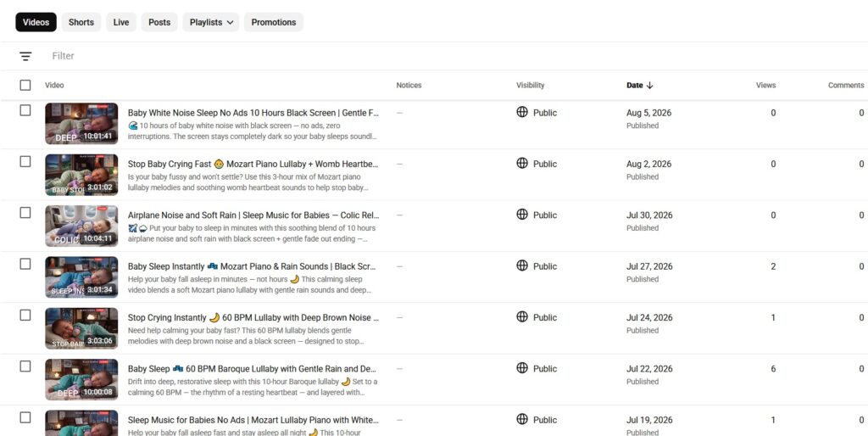Image resolution: width=868 pixels, height=436 pixels.
Task: Click thumbnail with 3:03:06 duration
Action: tap(81, 328)
